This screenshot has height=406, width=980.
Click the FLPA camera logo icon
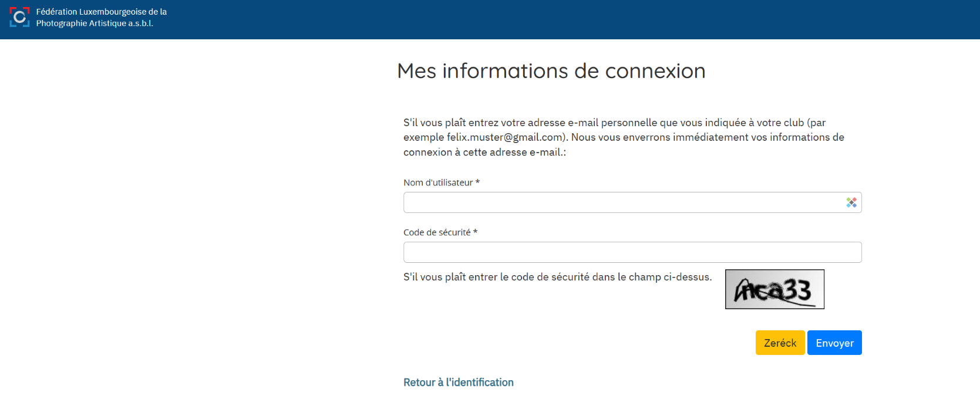coord(19,18)
